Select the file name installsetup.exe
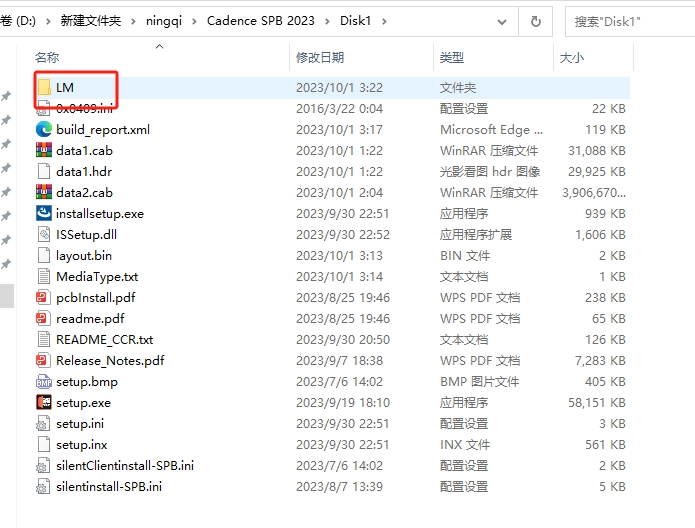Image resolution: width=695 pixels, height=528 pixels. tap(100, 214)
